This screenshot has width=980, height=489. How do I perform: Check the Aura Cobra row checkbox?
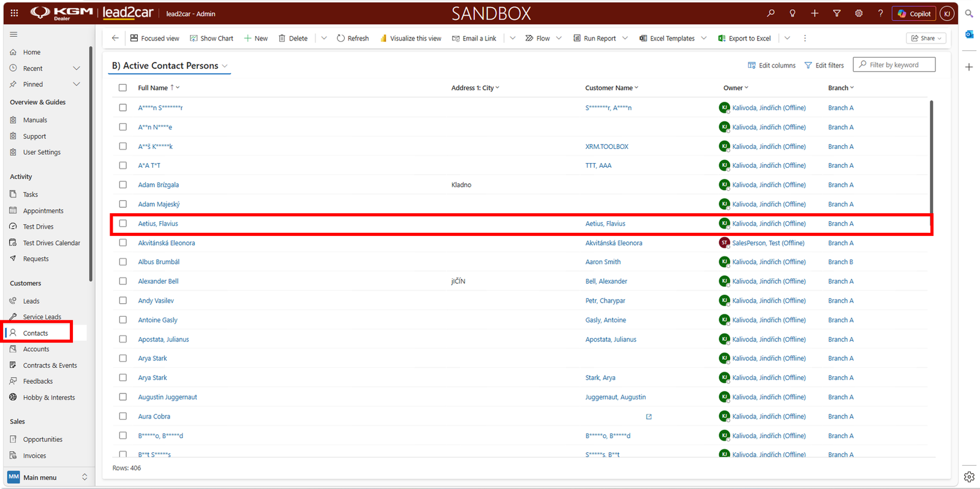[123, 416]
